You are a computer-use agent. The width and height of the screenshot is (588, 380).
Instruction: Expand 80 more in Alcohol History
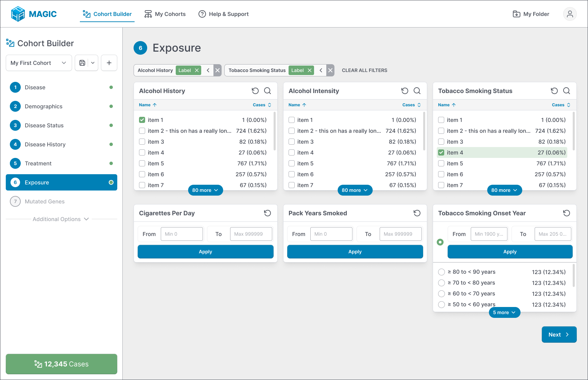205,190
